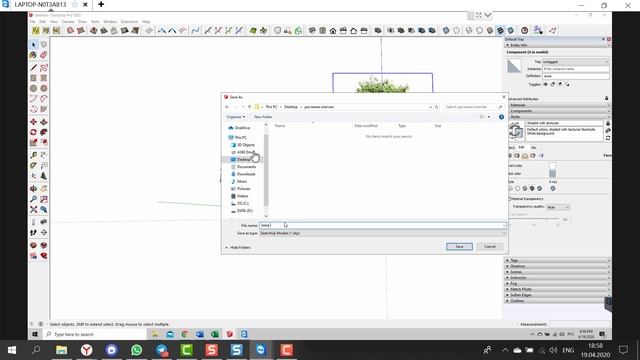Screen dimensions: 640x360
Task: Select the Circle tool
Action: tap(33, 88)
